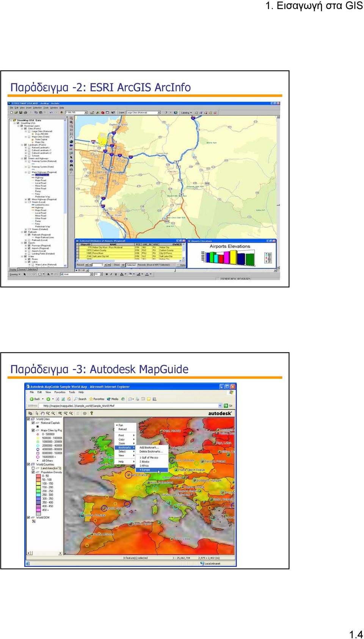Click the blue back-extent arrow in ArcMap tools
Screen dimensions: 364x639
coord(71,145)
